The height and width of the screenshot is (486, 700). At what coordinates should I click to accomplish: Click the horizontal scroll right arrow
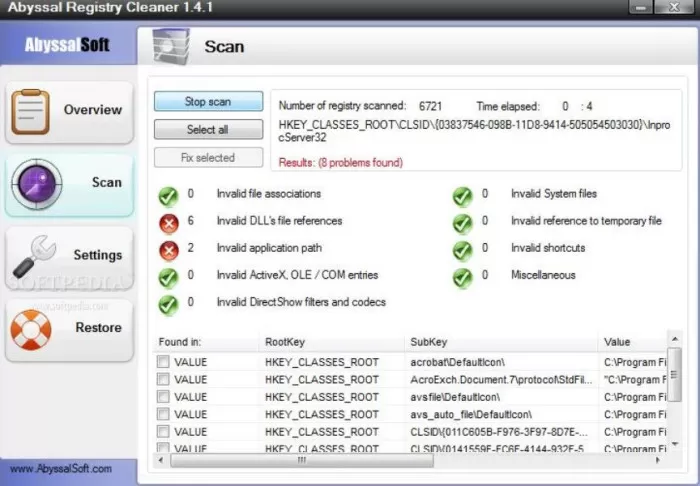658,460
